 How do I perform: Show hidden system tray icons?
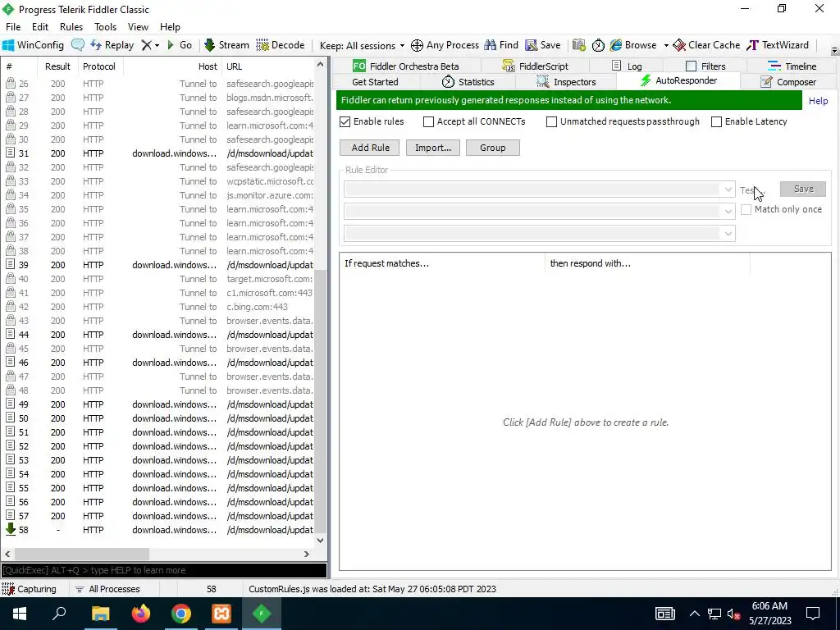point(694,614)
